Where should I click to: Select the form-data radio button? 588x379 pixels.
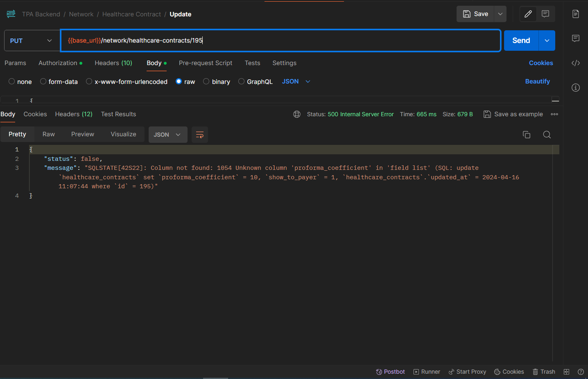[x=43, y=81]
